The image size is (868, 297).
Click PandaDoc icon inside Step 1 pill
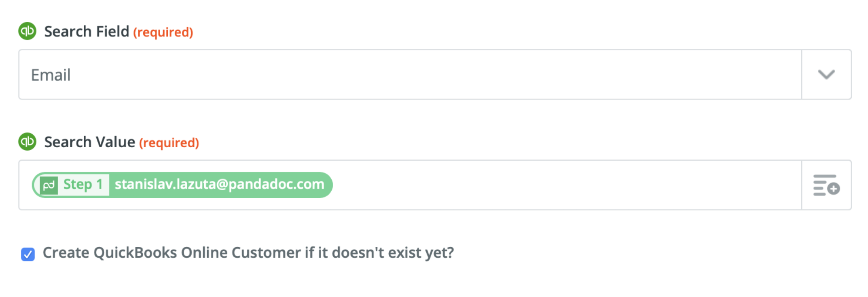(49, 185)
